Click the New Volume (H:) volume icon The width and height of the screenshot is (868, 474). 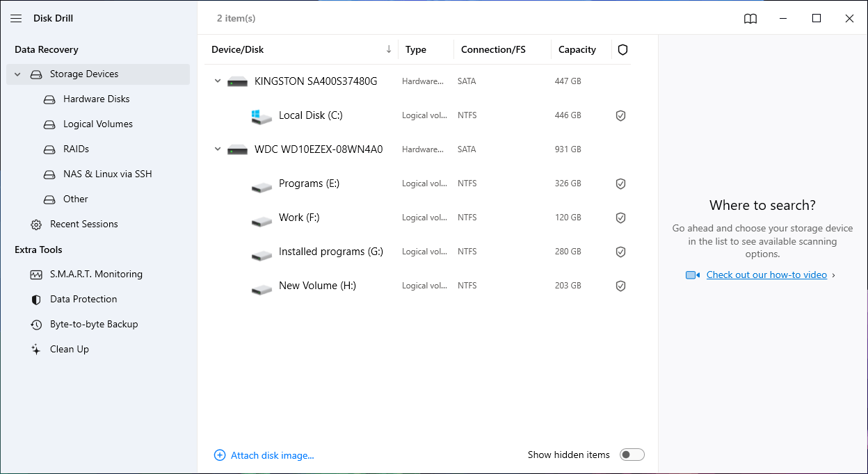tap(262, 289)
